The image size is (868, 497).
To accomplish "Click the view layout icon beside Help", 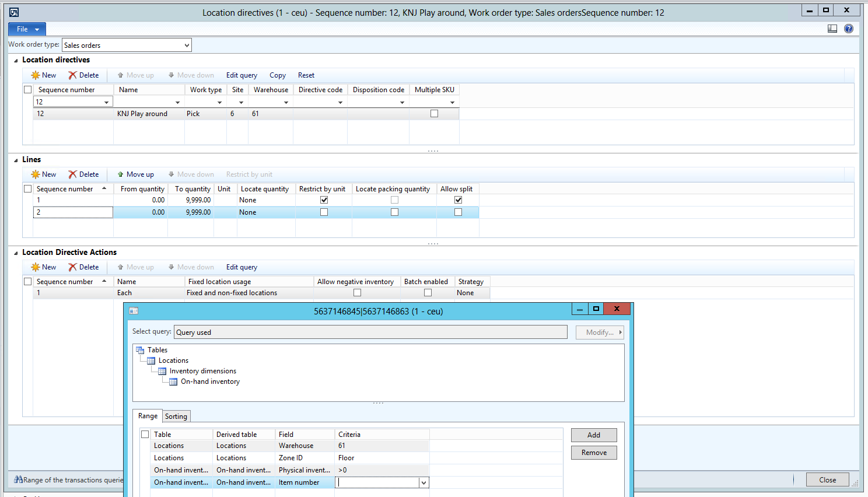I will coord(832,29).
